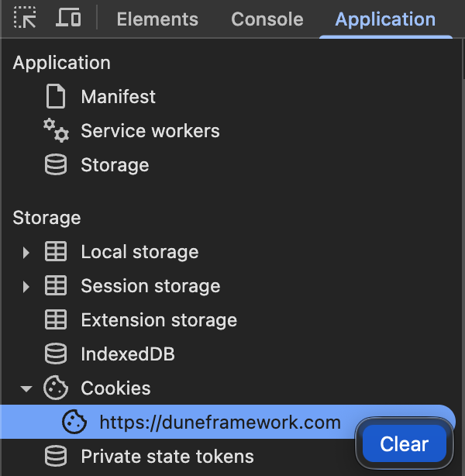Click the IndexedDB database icon
This screenshot has width=465, height=476.
pos(56,354)
